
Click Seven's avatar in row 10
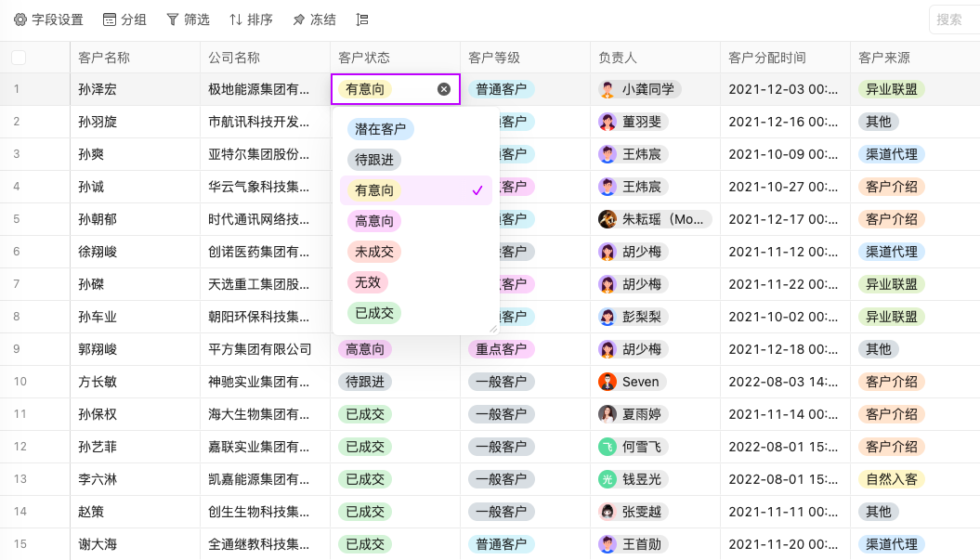(x=608, y=382)
